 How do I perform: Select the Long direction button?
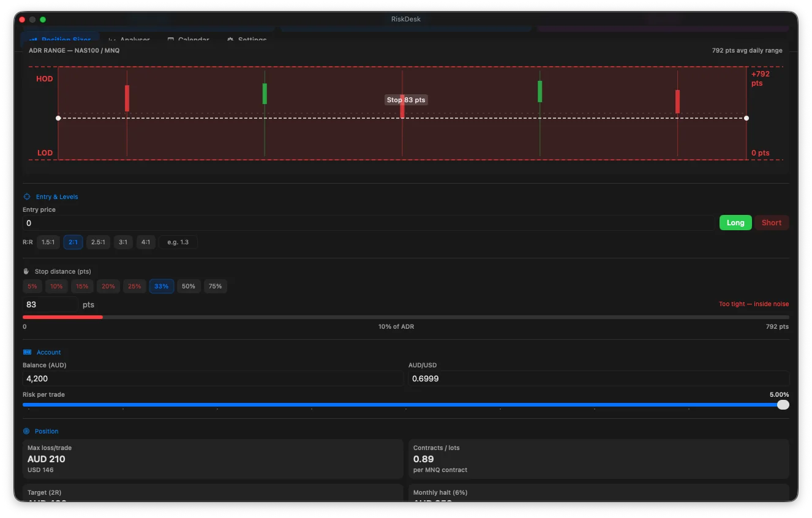click(x=735, y=223)
